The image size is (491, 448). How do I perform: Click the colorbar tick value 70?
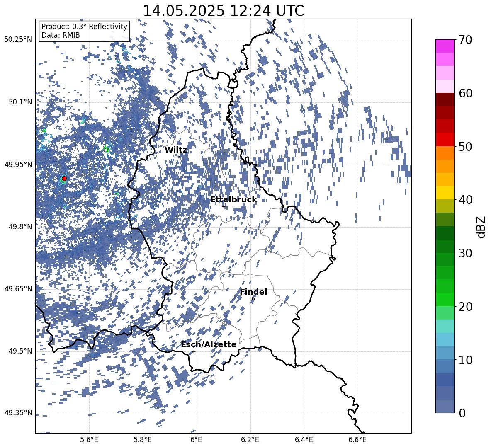(465, 40)
